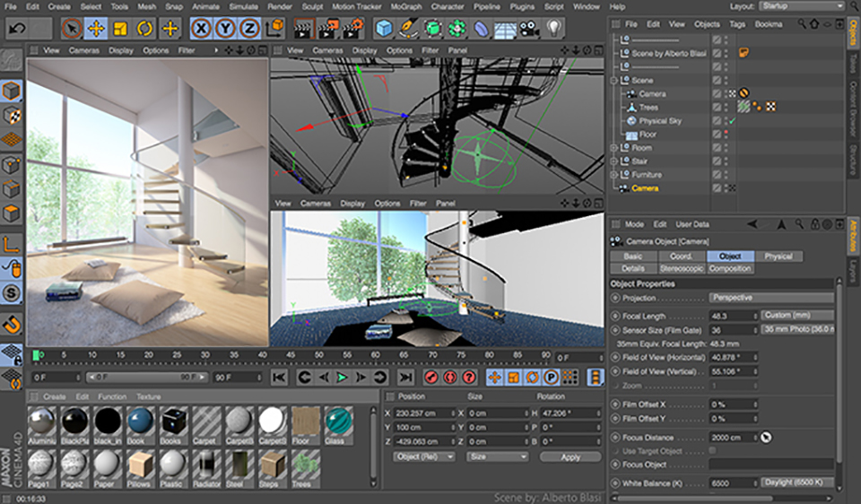Viewport: 861px width, 504px height.
Task: Click the Undo arrow icon
Action: 17,29
